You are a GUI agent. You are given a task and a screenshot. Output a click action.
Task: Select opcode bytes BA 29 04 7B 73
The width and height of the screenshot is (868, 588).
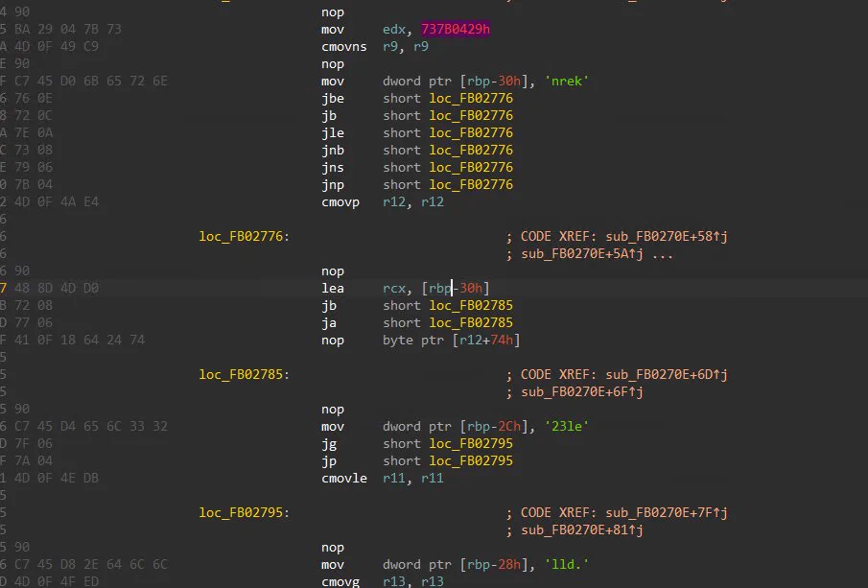pos(67,30)
